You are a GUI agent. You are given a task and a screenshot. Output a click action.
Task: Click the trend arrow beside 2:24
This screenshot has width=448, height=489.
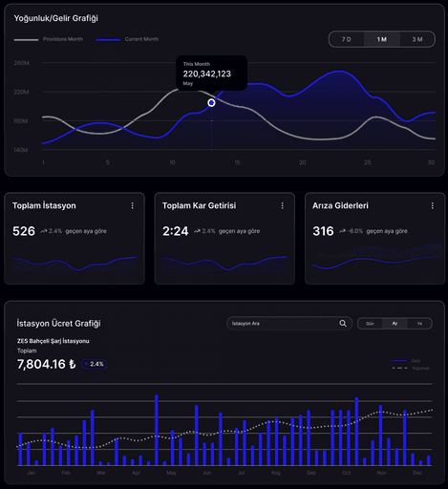[x=197, y=231]
